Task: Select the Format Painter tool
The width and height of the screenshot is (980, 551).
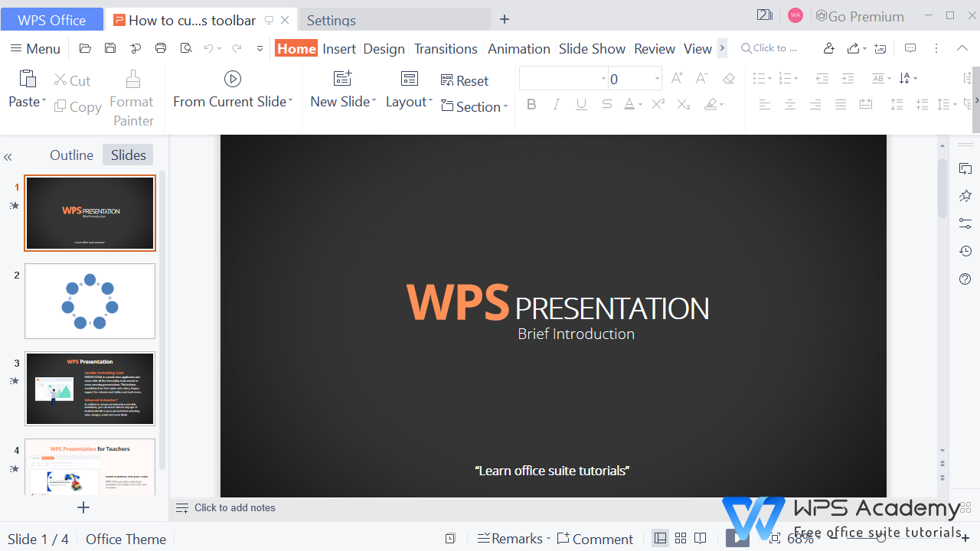Action: point(132,98)
